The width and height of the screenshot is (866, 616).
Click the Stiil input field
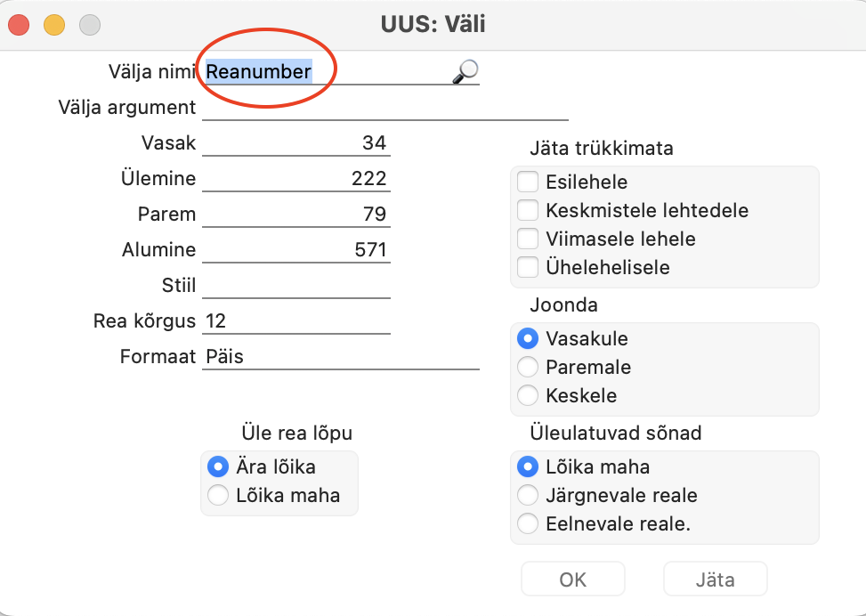pos(296,285)
